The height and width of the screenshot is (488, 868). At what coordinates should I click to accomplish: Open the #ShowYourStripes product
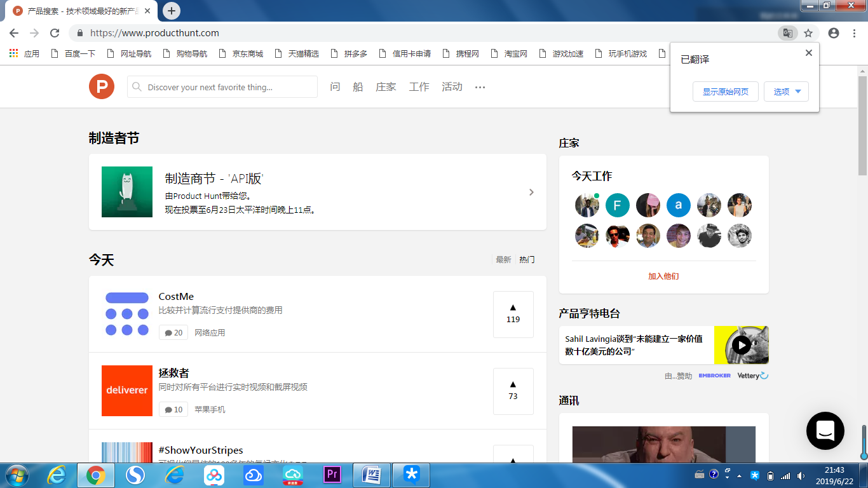coord(201,450)
